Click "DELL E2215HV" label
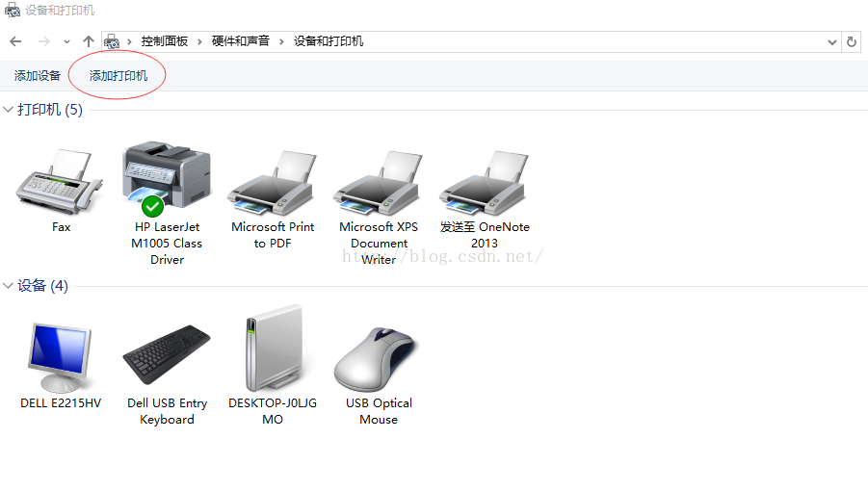The width and height of the screenshot is (868, 491). (61, 403)
